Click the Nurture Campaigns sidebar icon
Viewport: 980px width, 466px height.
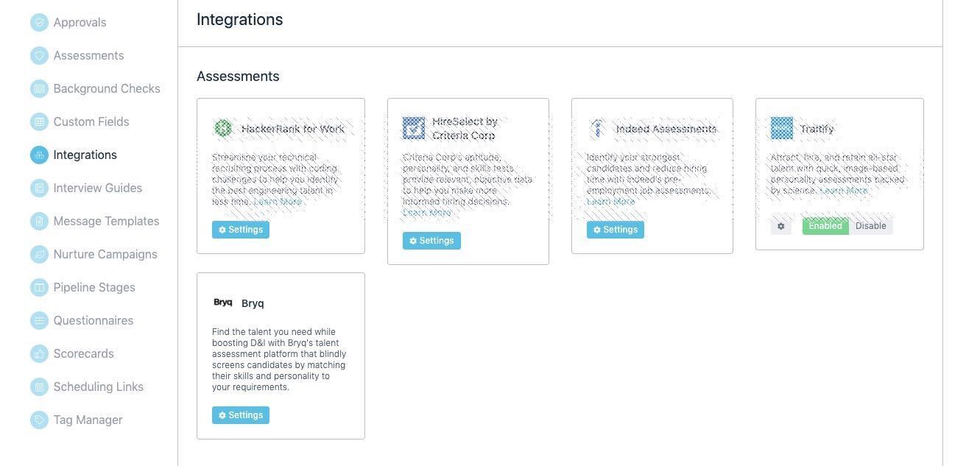[39, 255]
